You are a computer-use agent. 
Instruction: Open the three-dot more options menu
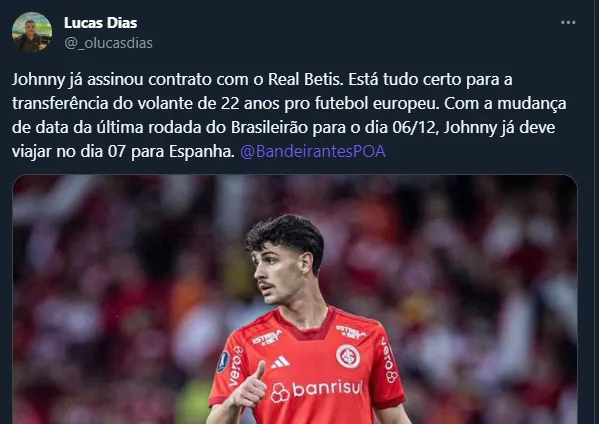568,23
